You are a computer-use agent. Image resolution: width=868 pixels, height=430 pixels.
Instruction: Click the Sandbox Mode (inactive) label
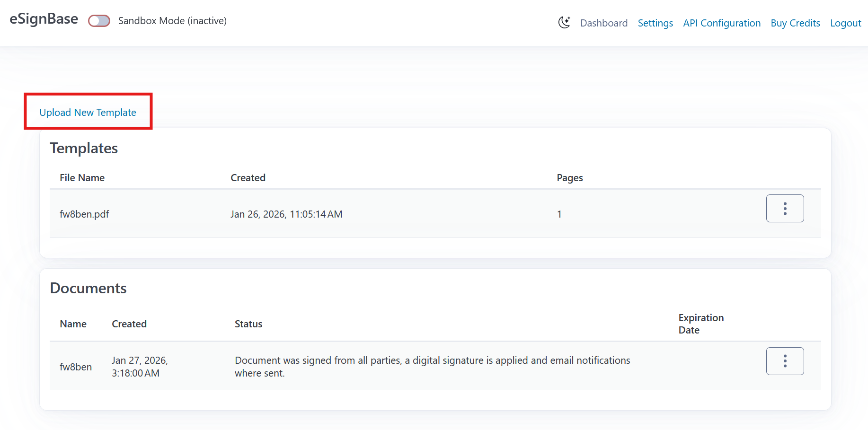coord(172,21)
